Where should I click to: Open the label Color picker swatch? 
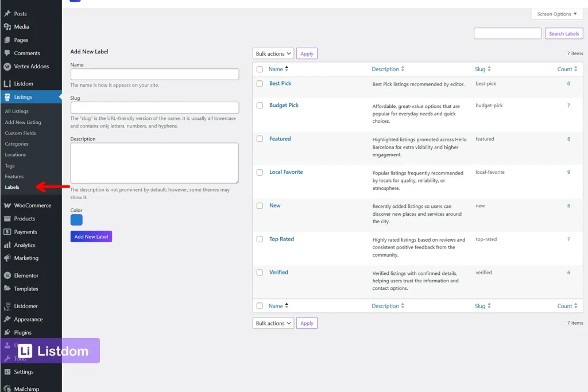click(75, 219)
